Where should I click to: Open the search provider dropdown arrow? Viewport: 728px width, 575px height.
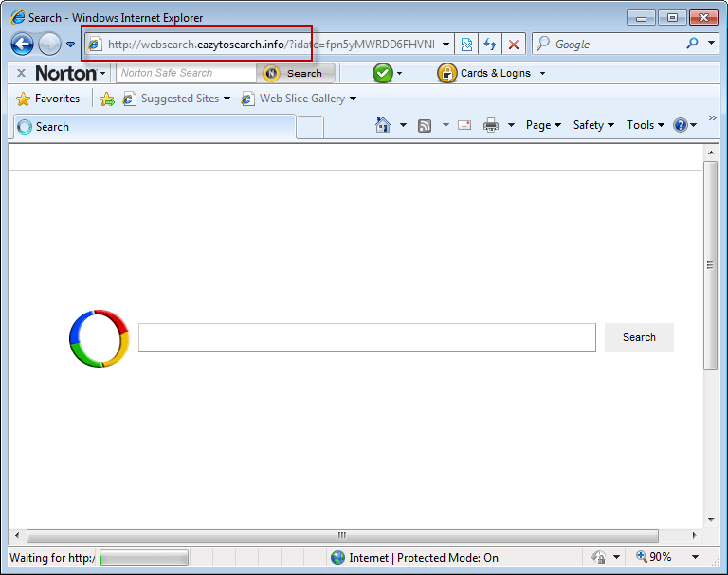coord(711,44)
